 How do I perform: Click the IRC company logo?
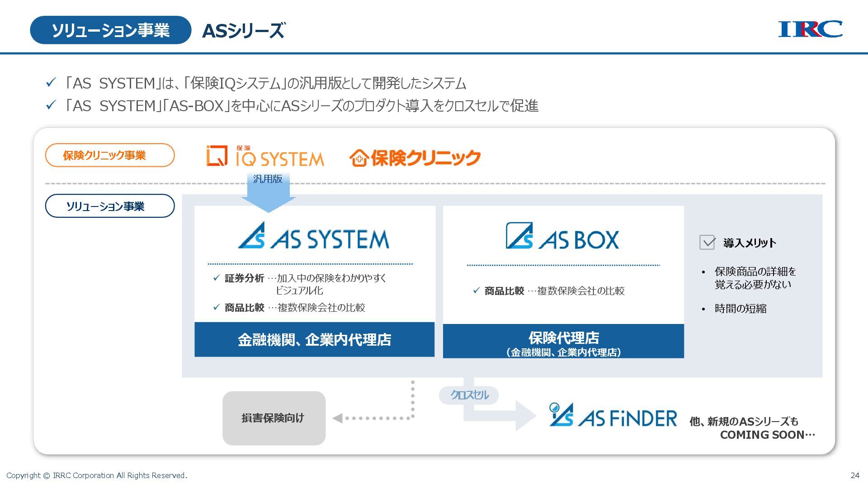point(810,29)
